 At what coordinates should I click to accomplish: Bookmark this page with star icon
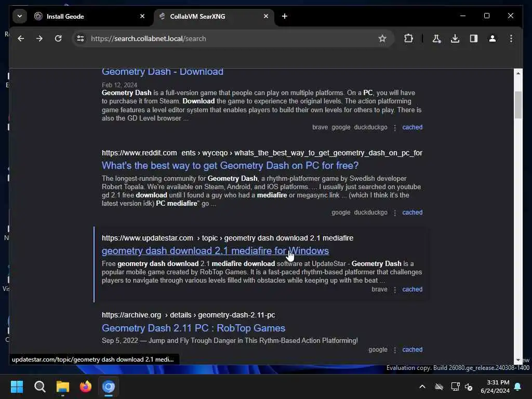[382, 38]
